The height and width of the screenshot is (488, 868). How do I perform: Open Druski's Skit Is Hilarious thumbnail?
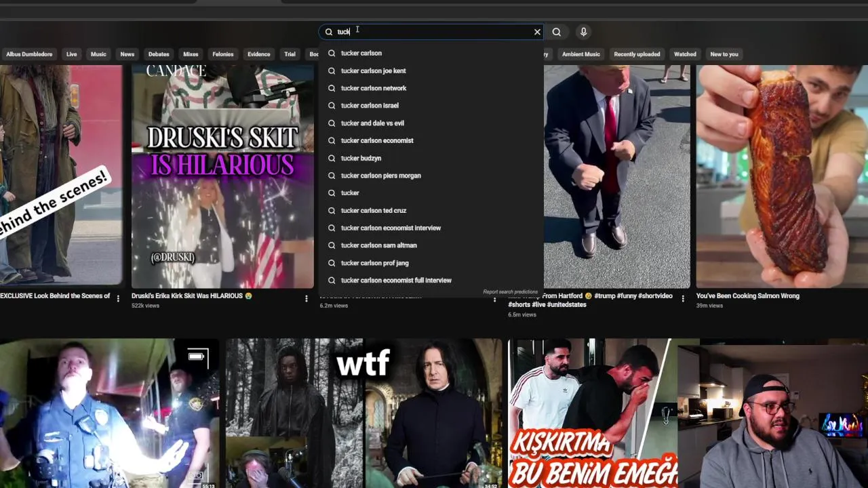pyautogui.click(x=222, y=177)
